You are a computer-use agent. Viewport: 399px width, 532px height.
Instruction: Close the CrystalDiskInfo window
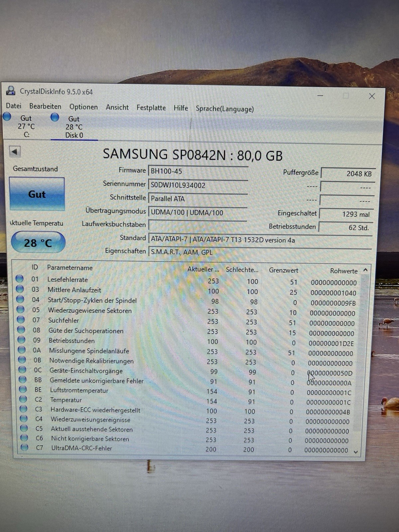pyautogui.click(x=372, y=96)
